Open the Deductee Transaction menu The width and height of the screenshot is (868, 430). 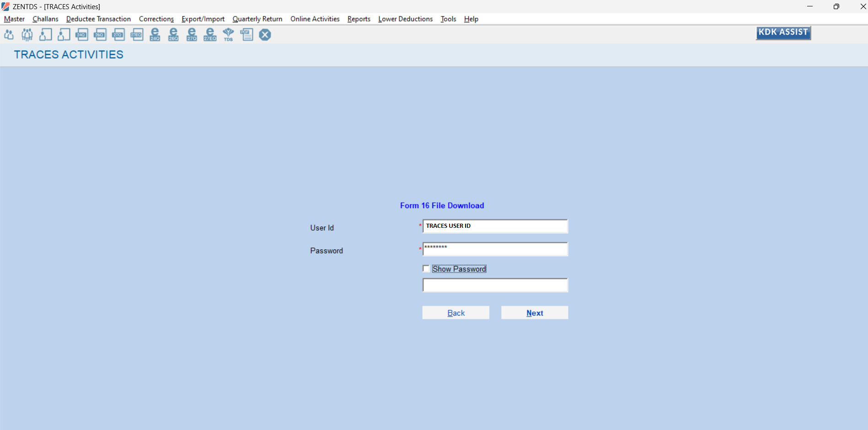pyautogui.click(x=98, y=19)
